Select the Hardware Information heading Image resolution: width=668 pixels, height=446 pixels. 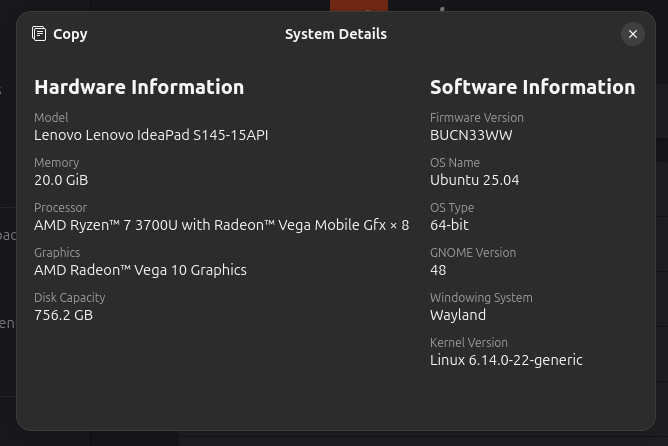coord(139,87)
